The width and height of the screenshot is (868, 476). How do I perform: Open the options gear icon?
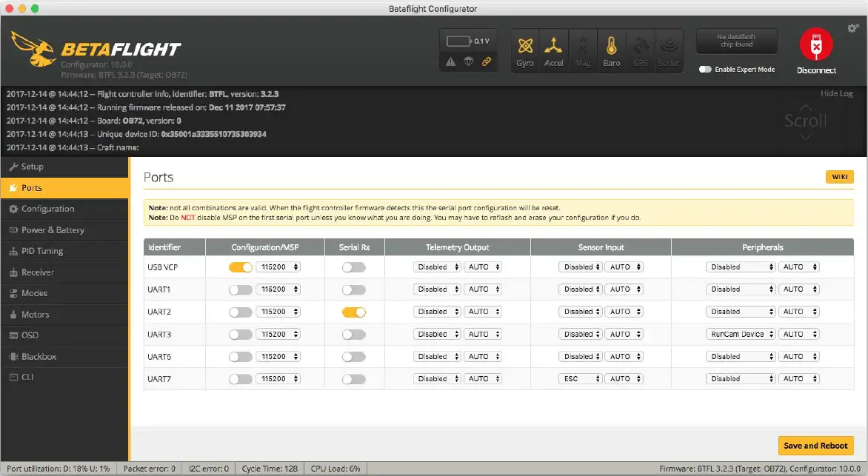(x=853, y=27)
